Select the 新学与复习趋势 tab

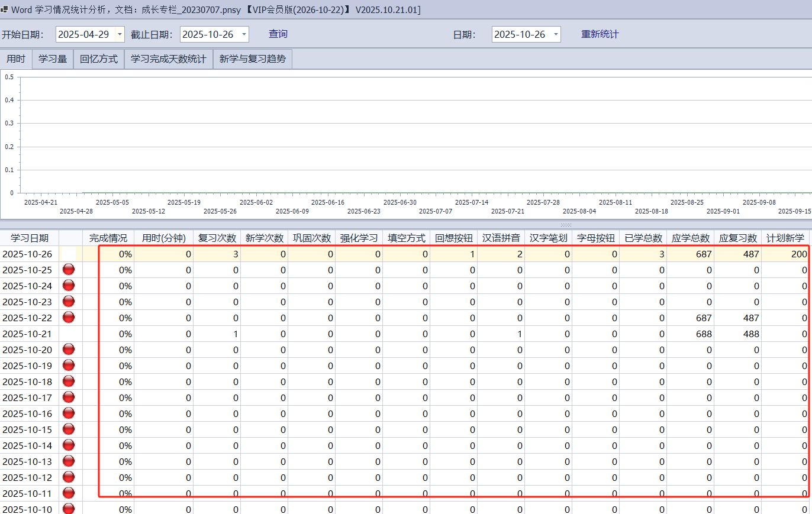coord(252,59)
